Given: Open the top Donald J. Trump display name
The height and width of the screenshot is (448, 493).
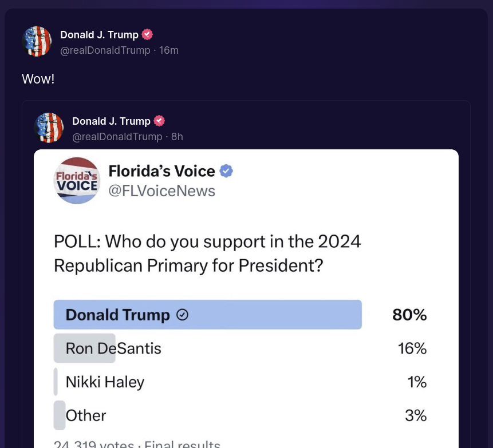Looking at the screenshot, I should (100, 34).
